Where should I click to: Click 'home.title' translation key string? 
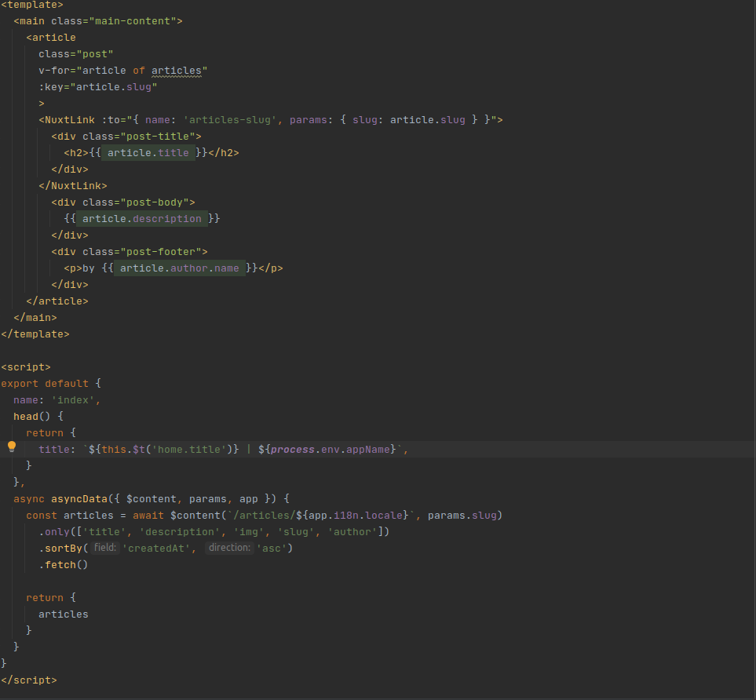189,450
